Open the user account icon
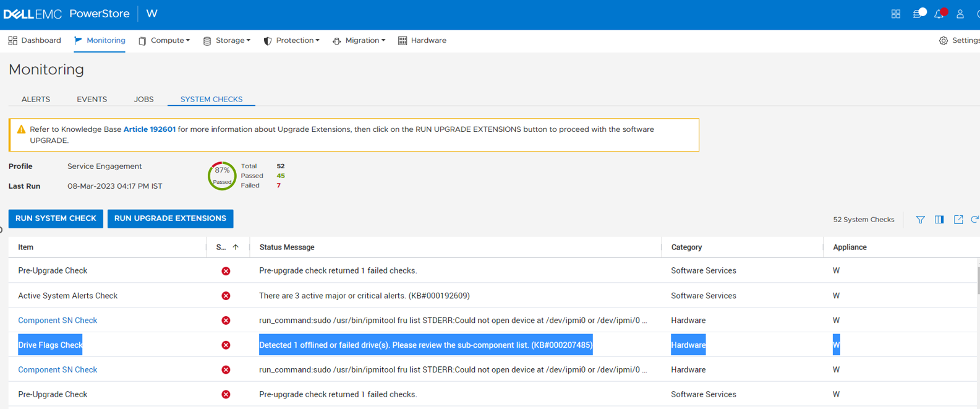 960,14
